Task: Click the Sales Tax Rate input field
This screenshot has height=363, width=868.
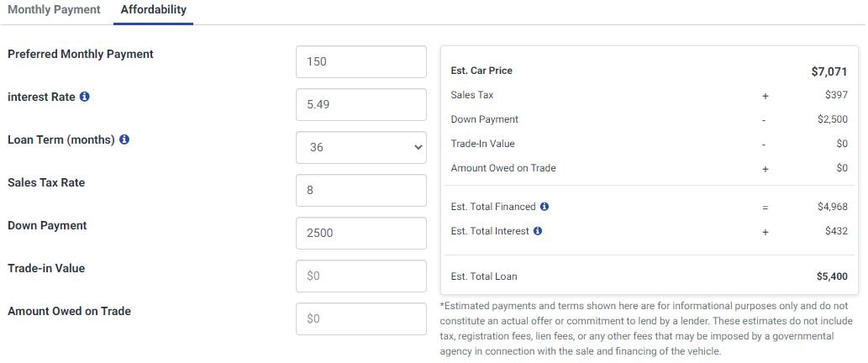Action: [361, 191]
